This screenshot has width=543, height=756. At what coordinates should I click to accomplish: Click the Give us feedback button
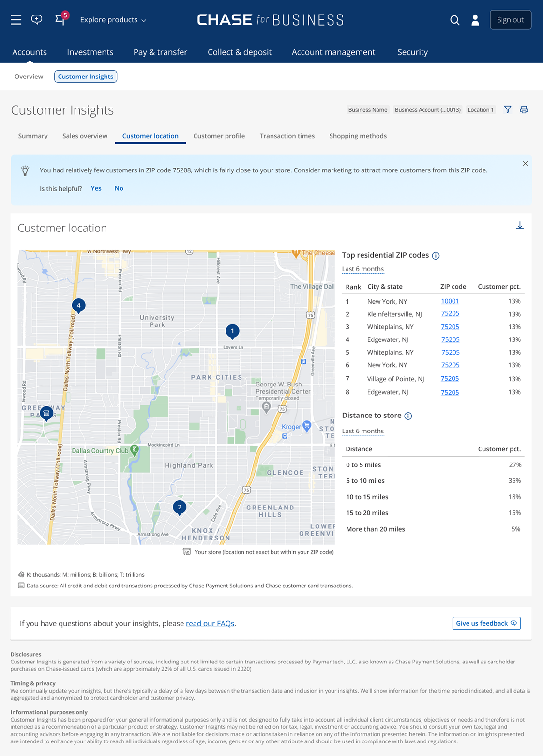click(x=486, y=623)
